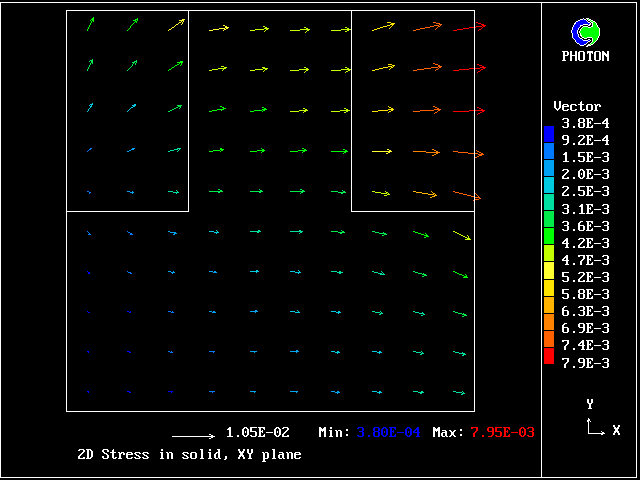Click the reference vector scale arrow
The height and width of the screenshot is (480, 640).
pos(193,436)
